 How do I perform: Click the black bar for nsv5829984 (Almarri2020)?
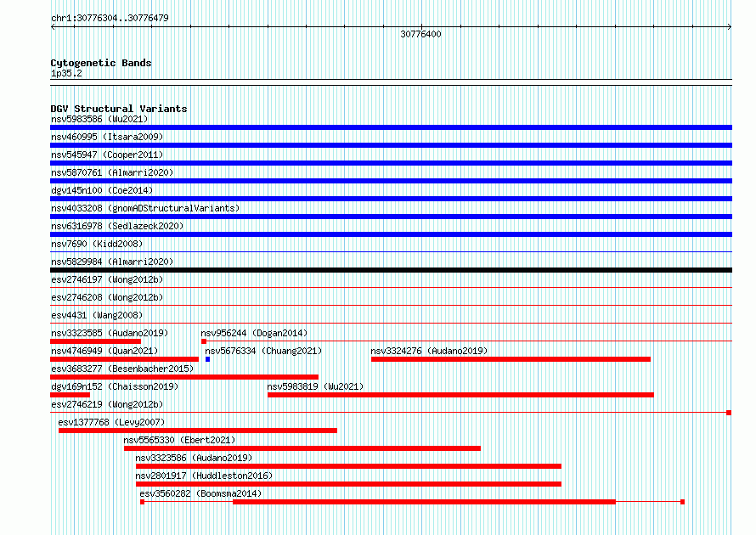pyautogui.click(x=391, y=270)
